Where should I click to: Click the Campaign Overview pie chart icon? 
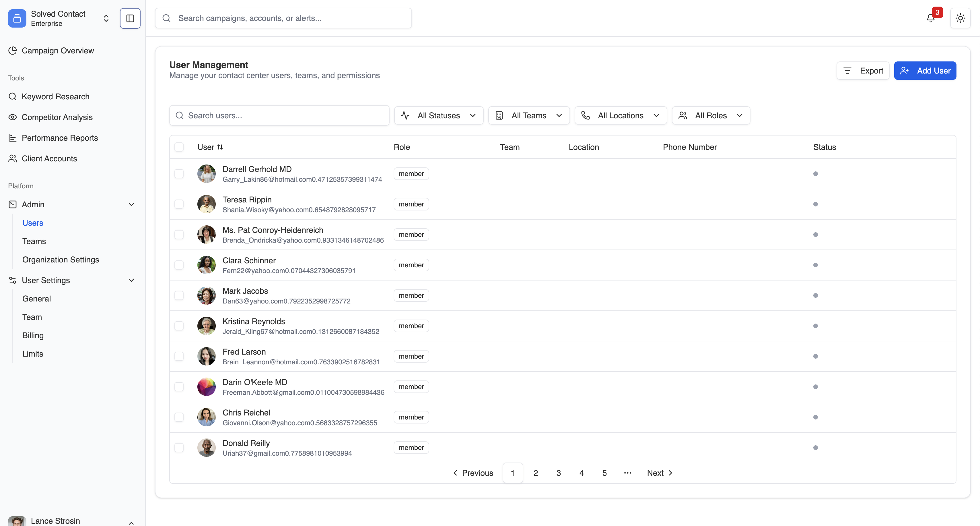pos(13,51)
